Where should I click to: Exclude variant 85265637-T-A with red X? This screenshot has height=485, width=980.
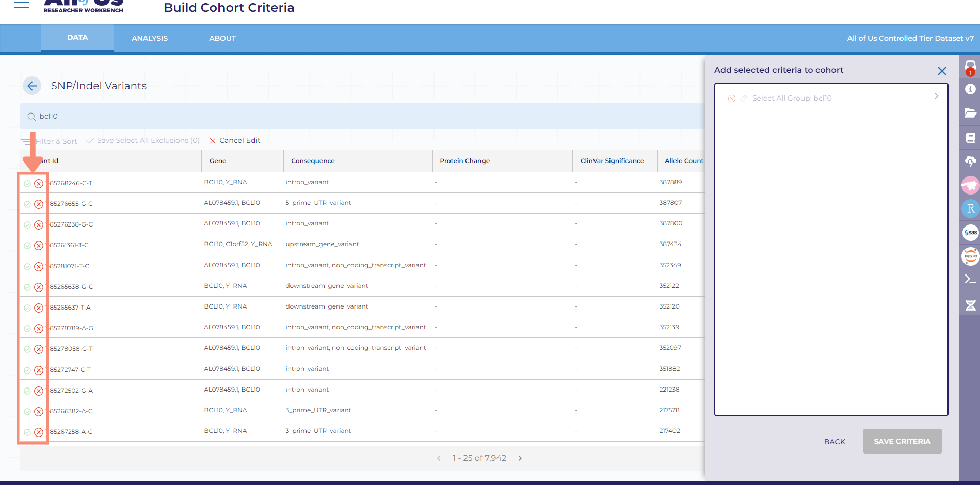click(39, 308)
